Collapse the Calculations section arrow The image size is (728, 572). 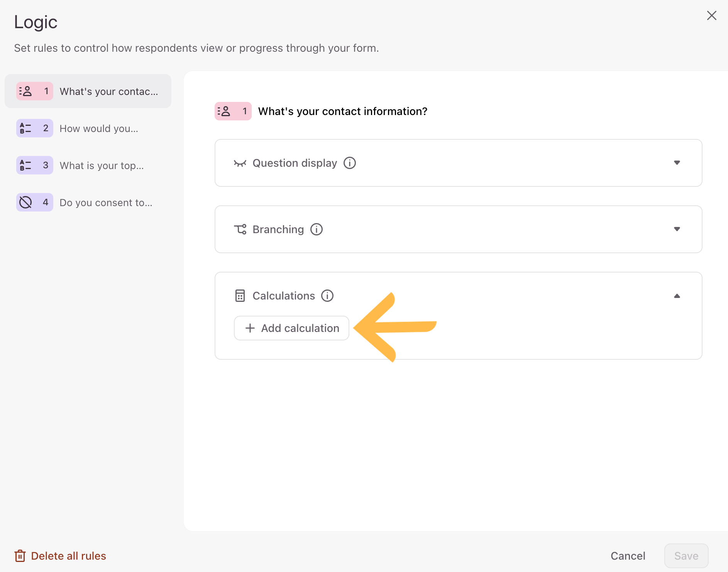click(x=677, y=296)
